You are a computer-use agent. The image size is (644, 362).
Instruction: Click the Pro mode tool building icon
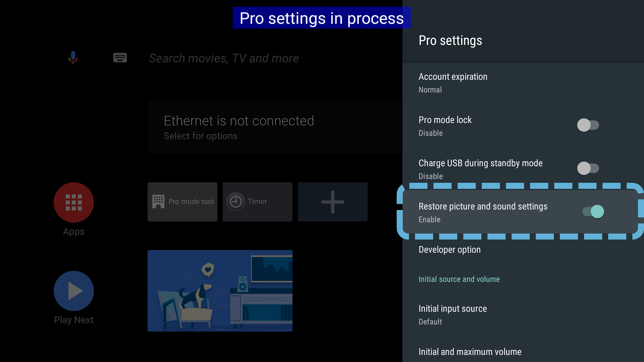(158, 202)
